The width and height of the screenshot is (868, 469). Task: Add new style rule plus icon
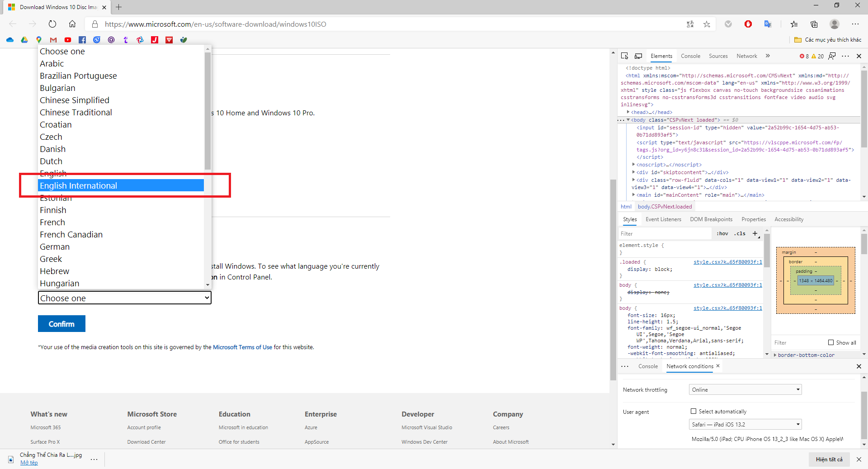point(755,234)
